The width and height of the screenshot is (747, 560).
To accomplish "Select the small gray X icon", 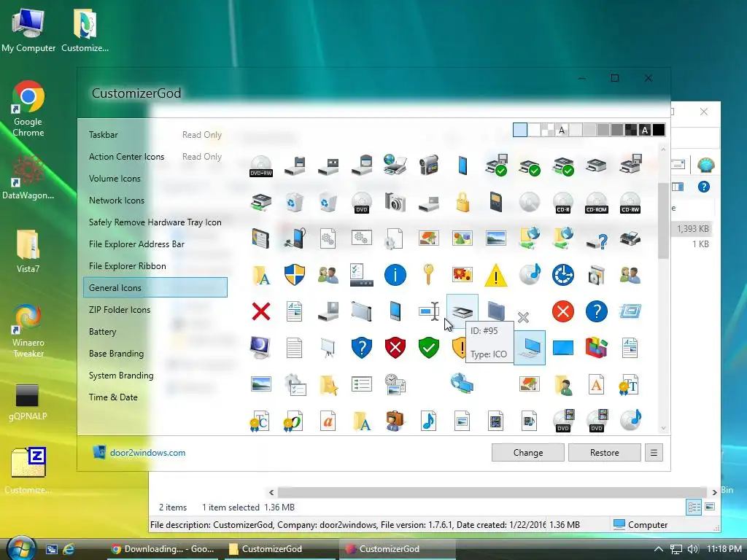I will (x=523, y=317).
